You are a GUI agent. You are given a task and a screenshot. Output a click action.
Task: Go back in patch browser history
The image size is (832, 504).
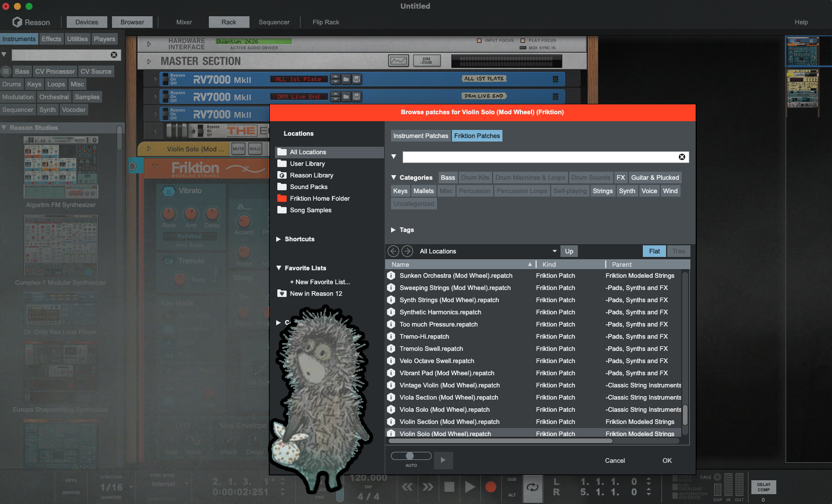(x=393, y=251)
